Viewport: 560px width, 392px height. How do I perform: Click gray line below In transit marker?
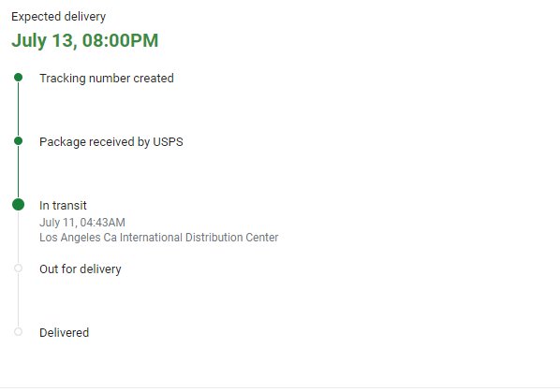click(x=18, y=238)
